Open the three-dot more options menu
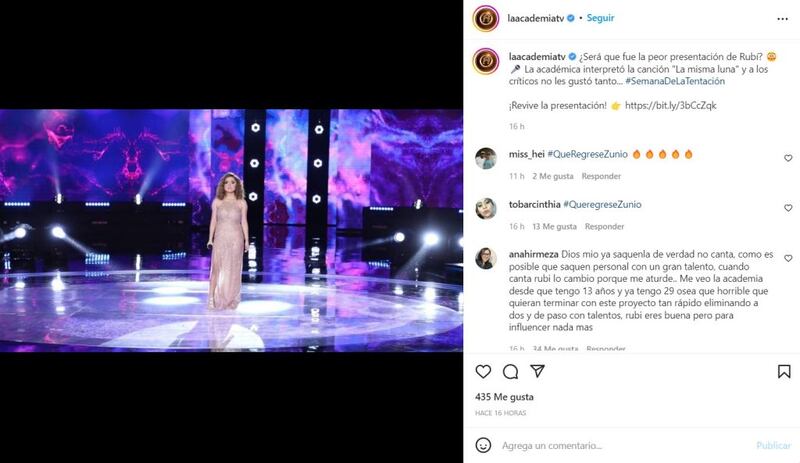 tap(783, 19)
